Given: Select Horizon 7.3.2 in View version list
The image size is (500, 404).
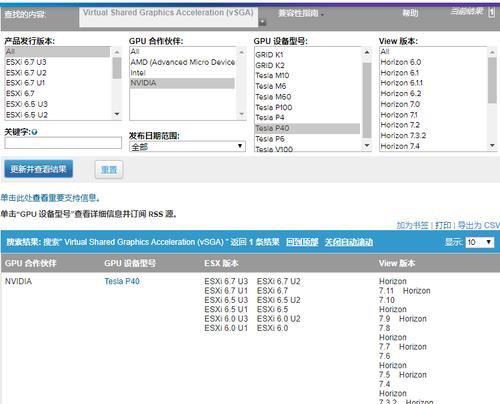Looking at the screenshot, I should [x=433, y=136].
